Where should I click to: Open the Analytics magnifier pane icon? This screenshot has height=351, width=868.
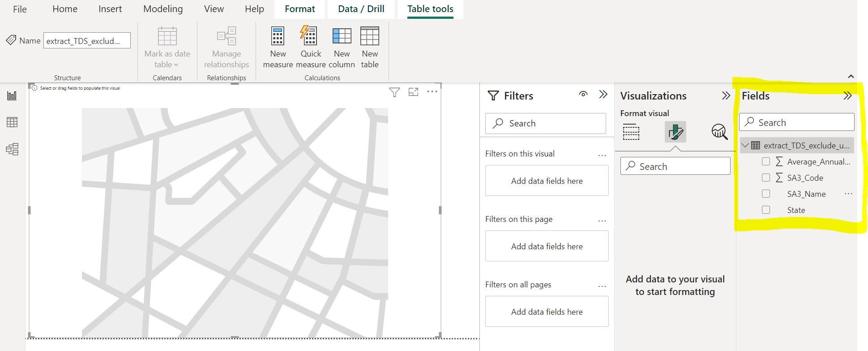pyautogui.click(x=719, y=132)
